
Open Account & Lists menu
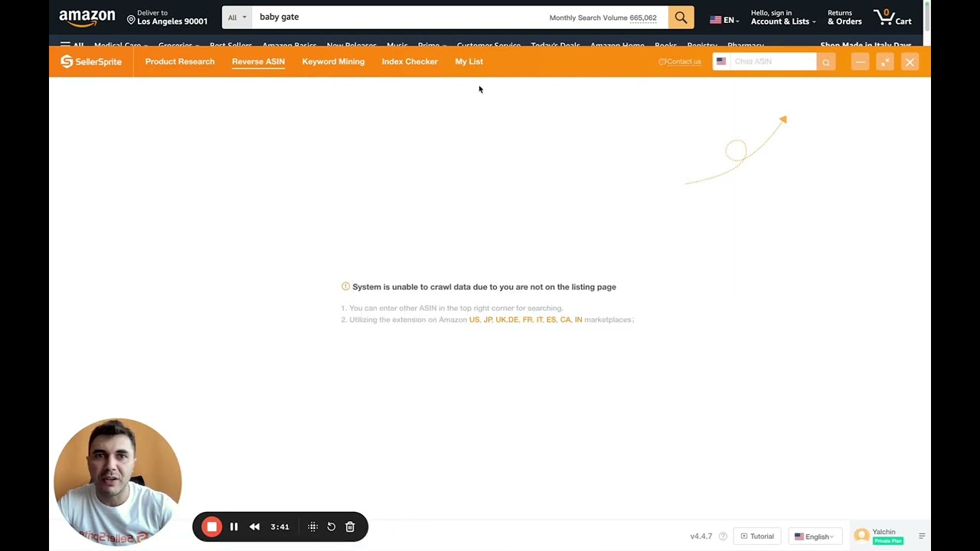(x=782, y=17)
